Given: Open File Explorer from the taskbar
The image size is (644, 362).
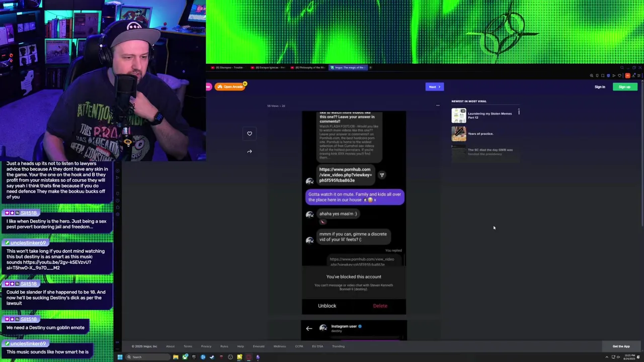Looking at the screenshot, I should tap(176, 357).
